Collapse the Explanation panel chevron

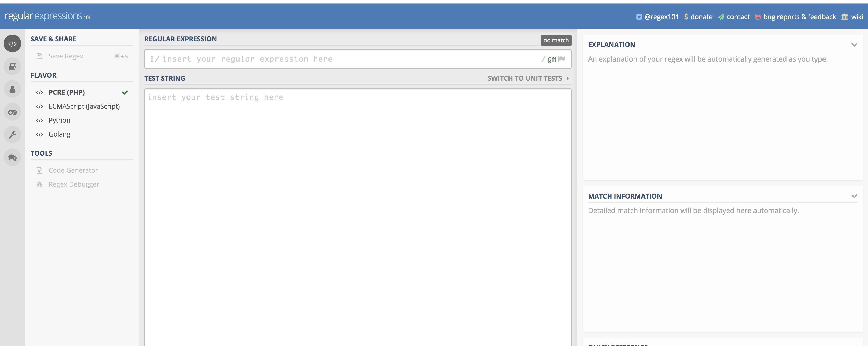854,45
